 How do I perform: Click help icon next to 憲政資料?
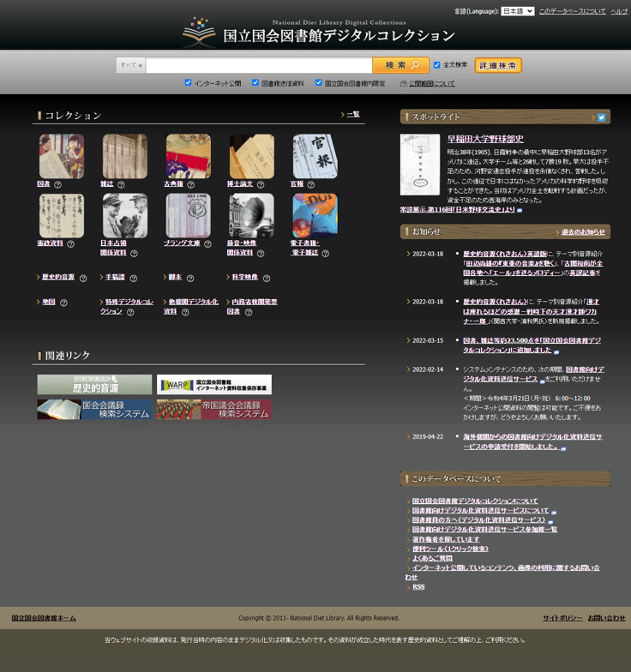click(70, 243)
